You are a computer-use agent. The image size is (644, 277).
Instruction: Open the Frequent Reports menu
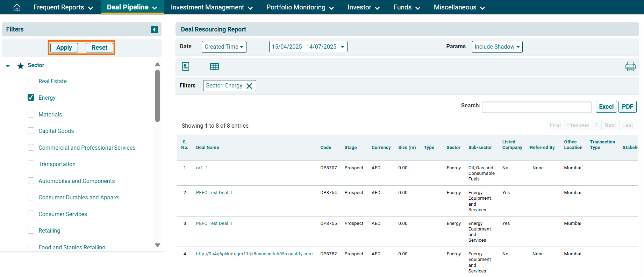coord(63,7)
